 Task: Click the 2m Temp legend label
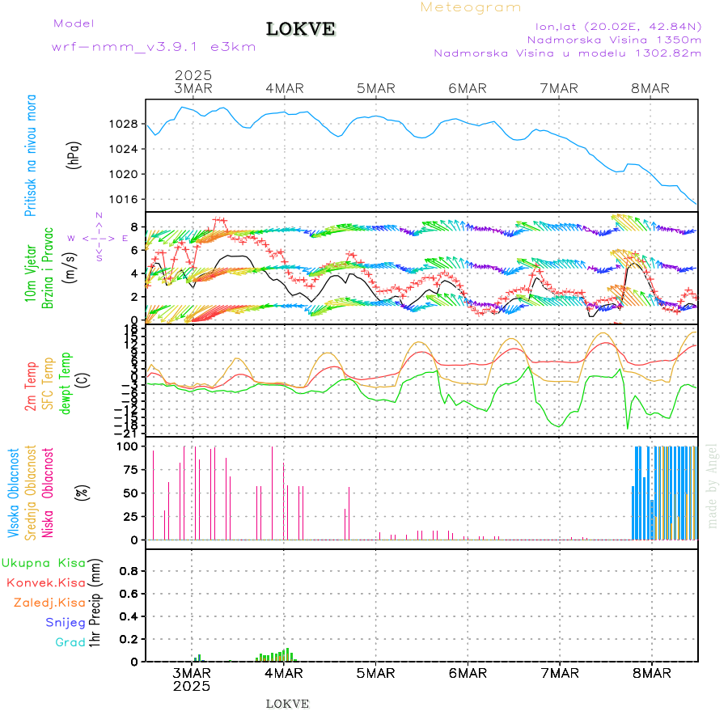[x=31, y=387]
